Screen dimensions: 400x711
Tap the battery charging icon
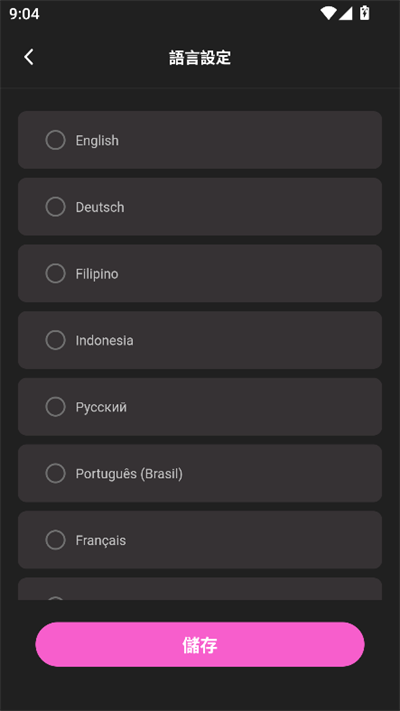point(365,13)
